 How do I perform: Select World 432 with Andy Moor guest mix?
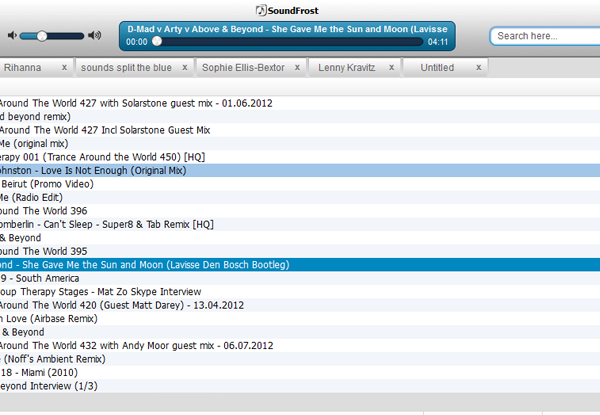click(300, 345)
